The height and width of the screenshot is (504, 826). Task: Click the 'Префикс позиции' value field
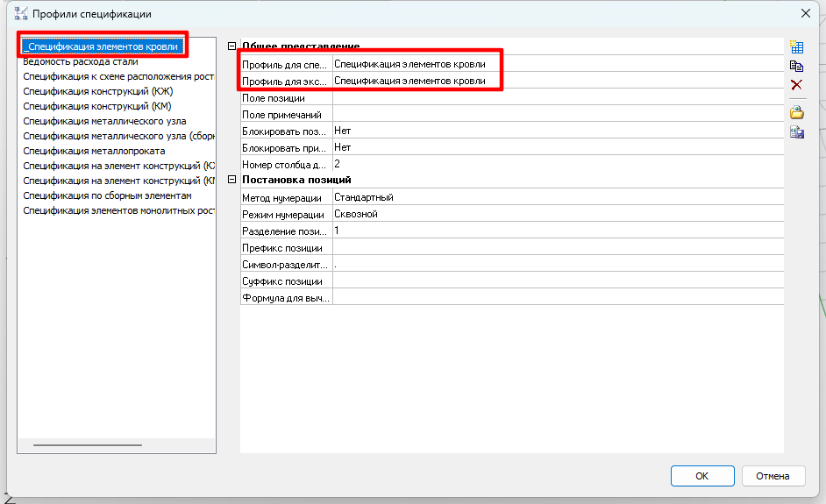pyautogui.click(x=557, y=248)
